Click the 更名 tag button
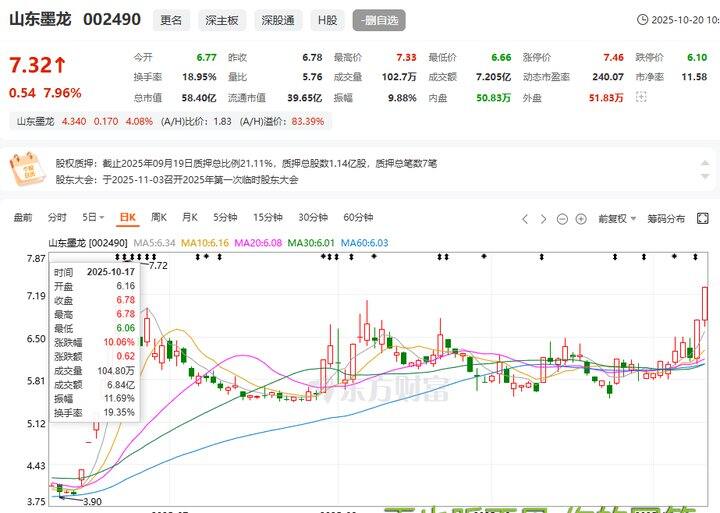 tap(171, 20)
